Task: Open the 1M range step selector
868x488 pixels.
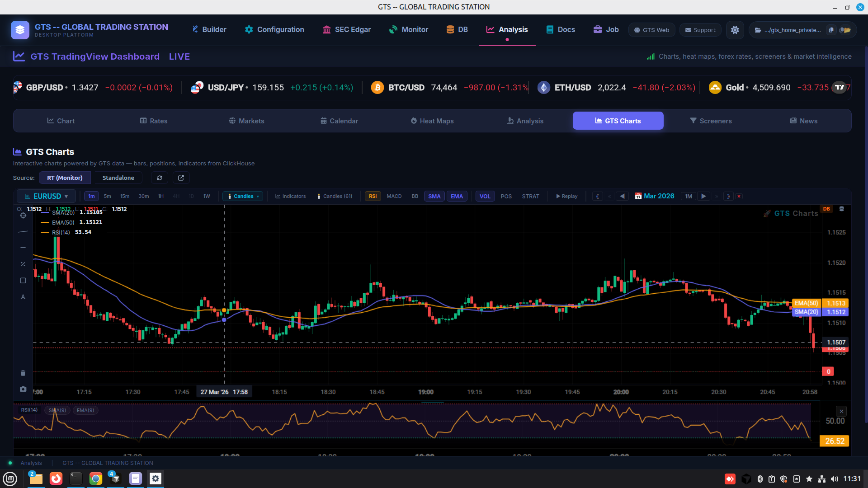Action: pos(689,197)
